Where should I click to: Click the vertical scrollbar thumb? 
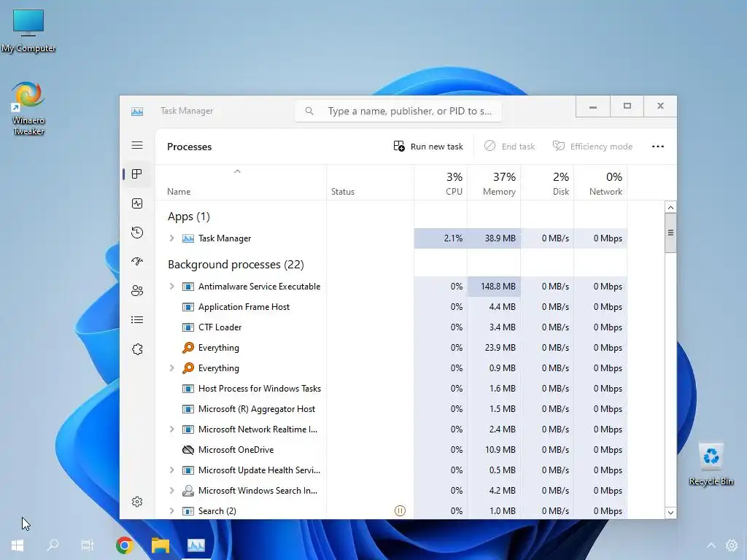tap(670, 233)
